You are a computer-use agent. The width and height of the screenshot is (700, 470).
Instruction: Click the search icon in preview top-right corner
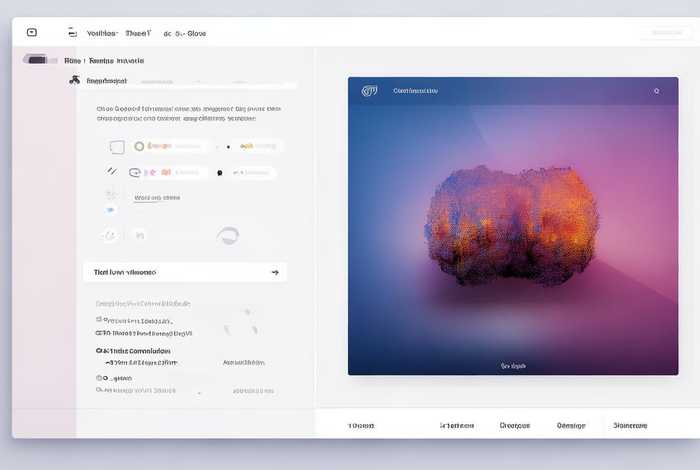pyautogui.click(x=656, y=91)
